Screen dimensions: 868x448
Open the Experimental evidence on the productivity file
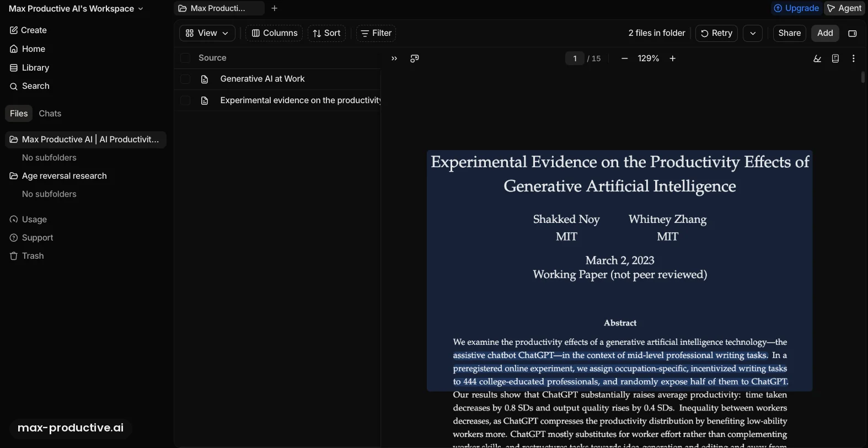pos(301,100)
